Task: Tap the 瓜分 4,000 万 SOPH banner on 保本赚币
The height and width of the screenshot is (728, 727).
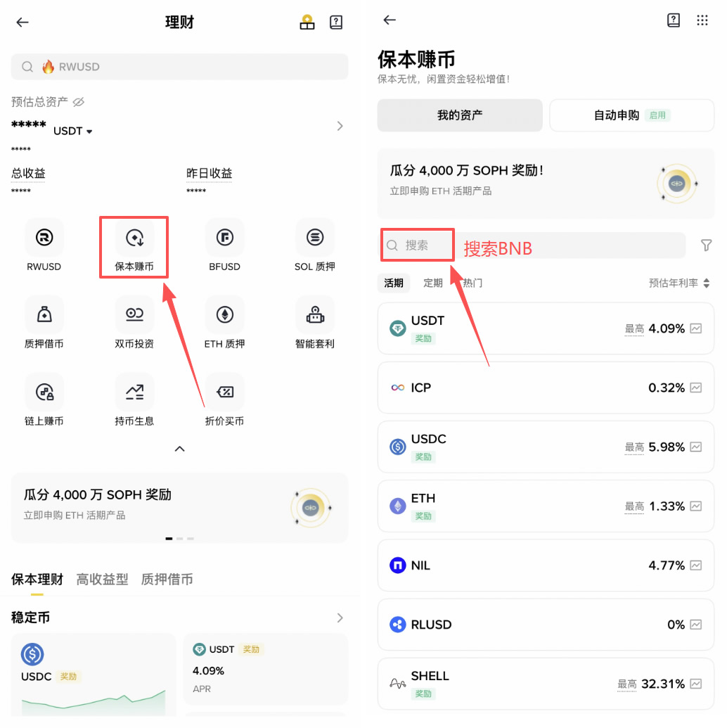Action: click(x=546, y=184)
